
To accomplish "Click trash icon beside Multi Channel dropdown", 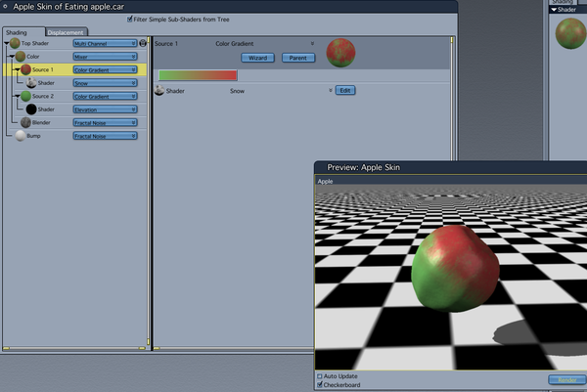I will (143, 43).
